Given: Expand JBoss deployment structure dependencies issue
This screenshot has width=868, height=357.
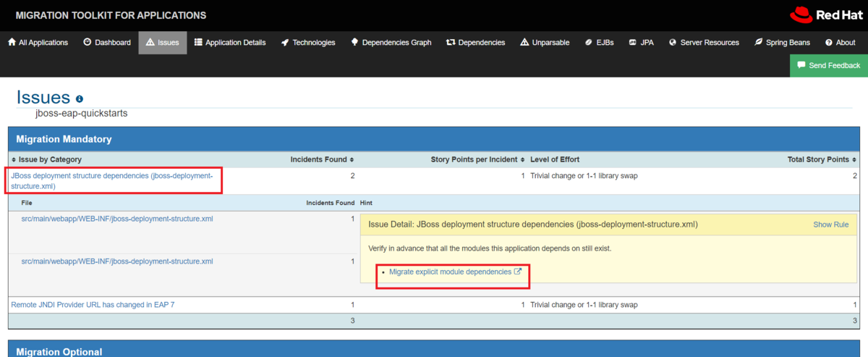Looking at the screenshot, I should coord(112,181).
